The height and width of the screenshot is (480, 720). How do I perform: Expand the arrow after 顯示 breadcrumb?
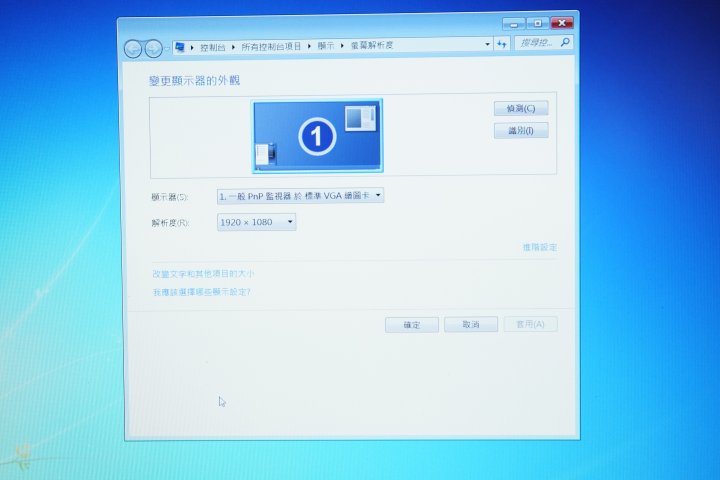342,46
